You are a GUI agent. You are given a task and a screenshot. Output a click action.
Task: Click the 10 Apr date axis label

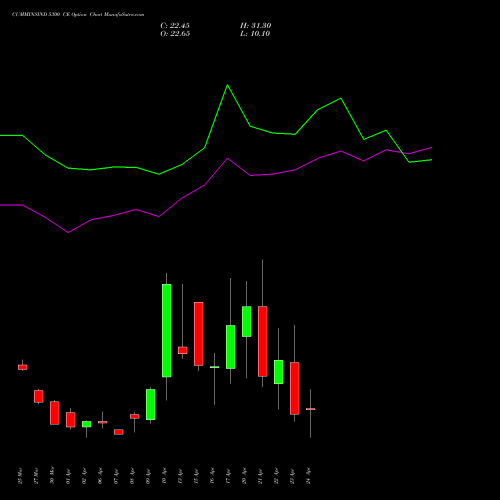pos(164,476)
